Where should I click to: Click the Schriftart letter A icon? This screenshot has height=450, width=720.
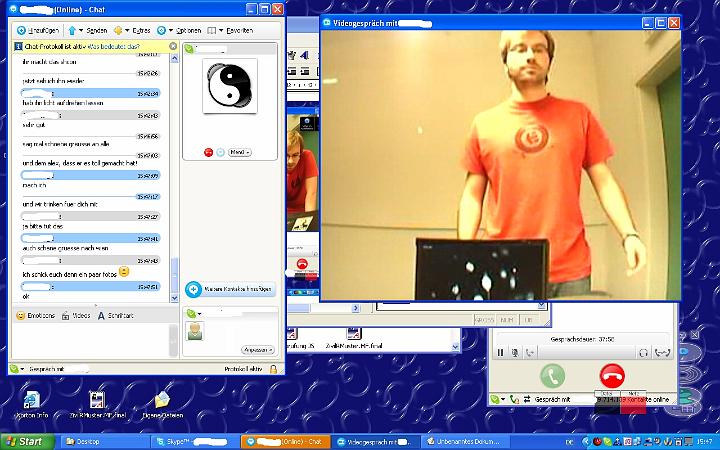101,316
